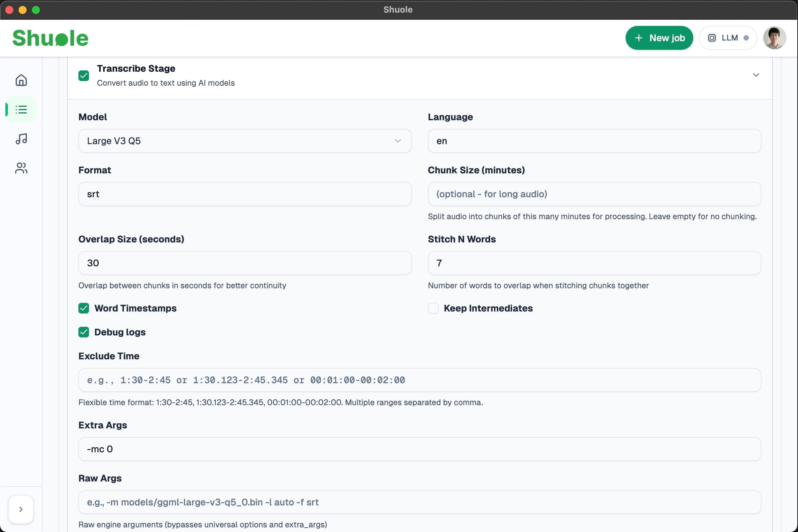Uncheck Word Timestamps
798x532 pixels.
84,308
